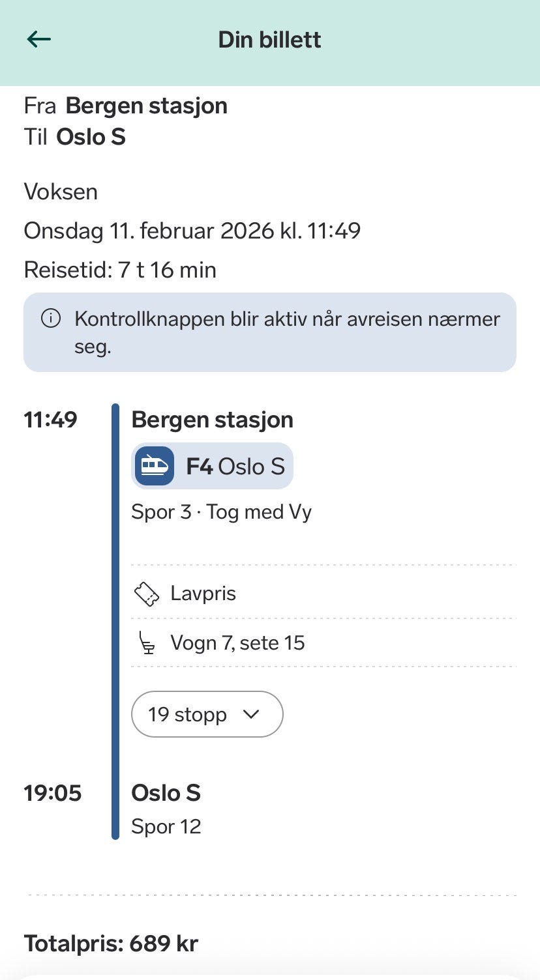Image resolution: width=540 pixels, height=980 pixels.
Task: Click the ticket icon beside Lavpris
Action: [147, 594]
